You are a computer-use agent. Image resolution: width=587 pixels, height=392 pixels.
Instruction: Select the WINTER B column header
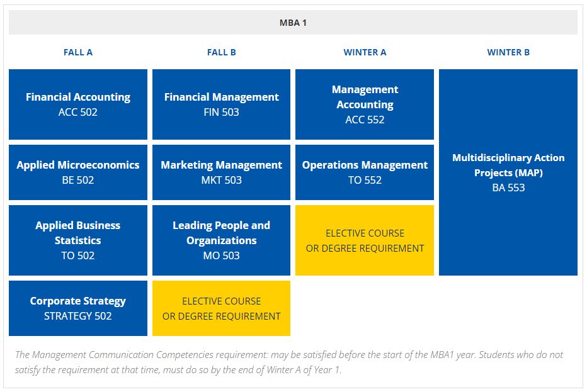click(508, 52)
